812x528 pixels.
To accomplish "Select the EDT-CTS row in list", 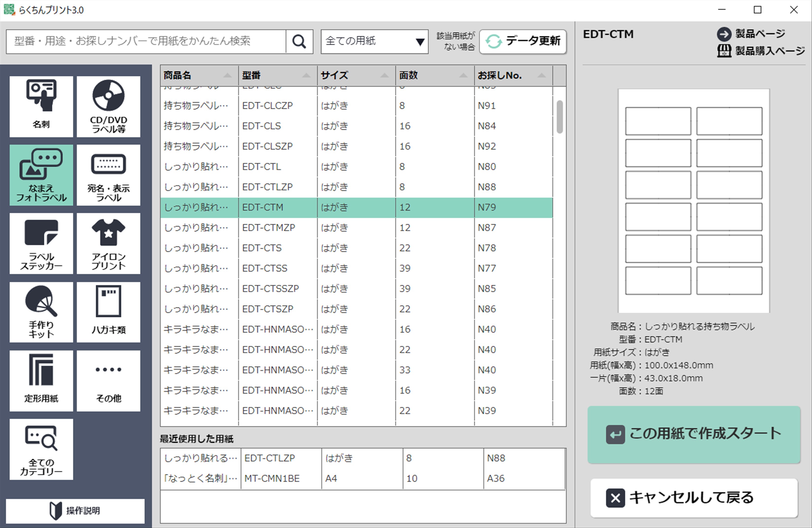I will pos(356,248).
